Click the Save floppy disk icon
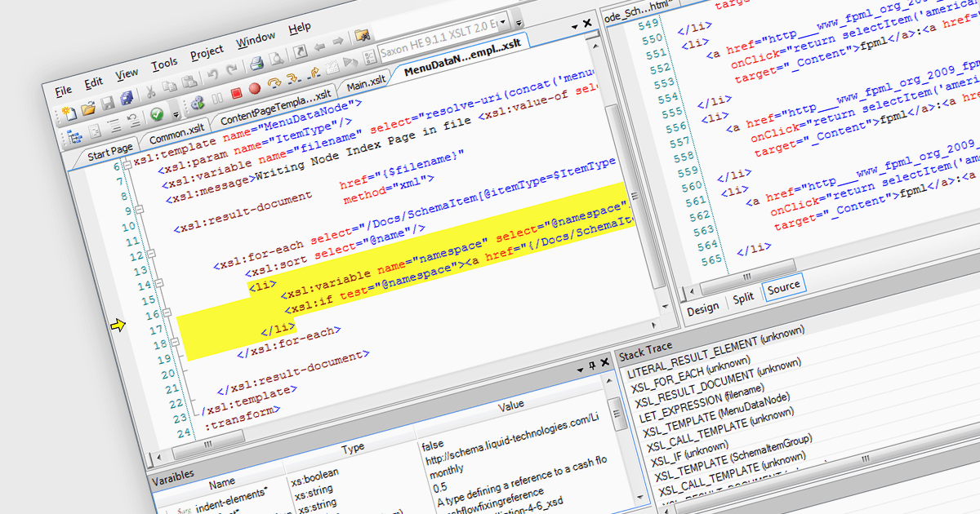This screenshot has height=514, width=980. 108,103
